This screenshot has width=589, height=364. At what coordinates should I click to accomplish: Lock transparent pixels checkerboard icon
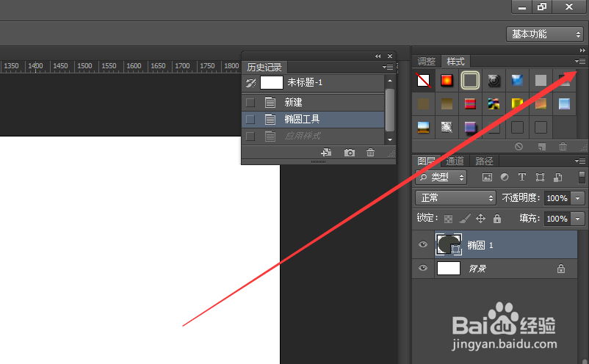pyautogui.click(x=448, y=219)
